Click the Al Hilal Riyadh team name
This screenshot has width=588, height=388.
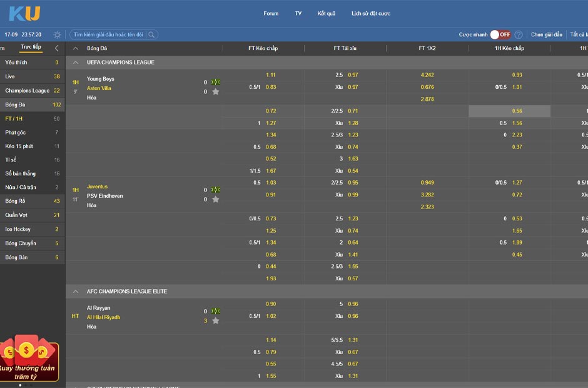click(103, 317)
